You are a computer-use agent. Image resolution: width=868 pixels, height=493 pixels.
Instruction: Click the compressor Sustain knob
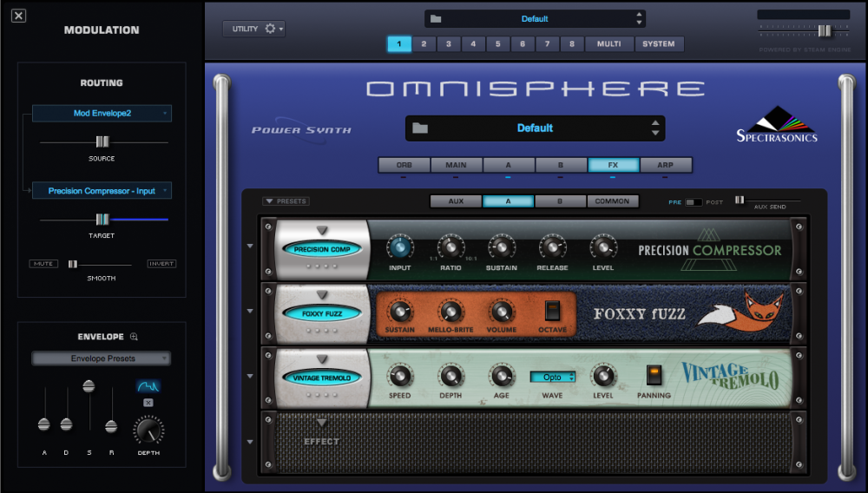(x=502, y=247)
